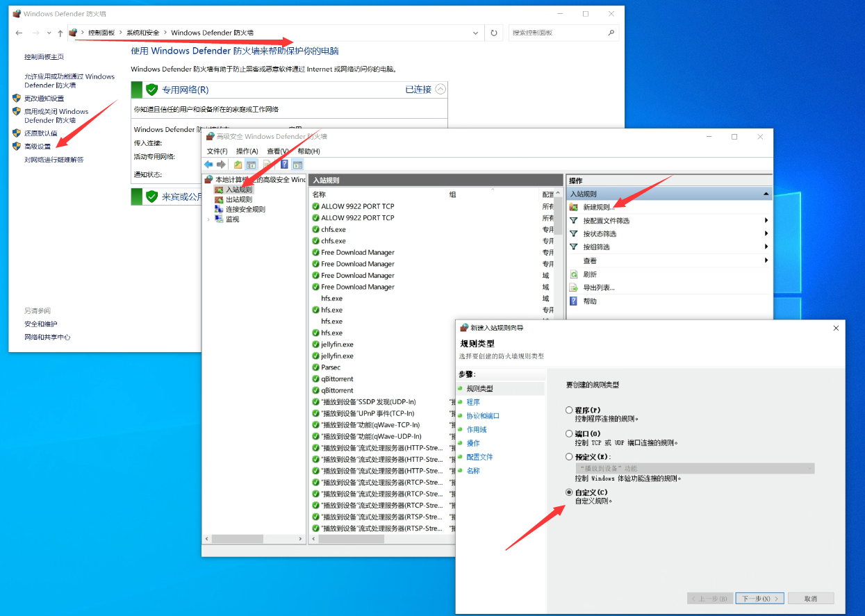Collapse the 入站规则 actions section arrow
Viewport: 865px width, 616px height.
pyautogui.click(x=766, y=194)
